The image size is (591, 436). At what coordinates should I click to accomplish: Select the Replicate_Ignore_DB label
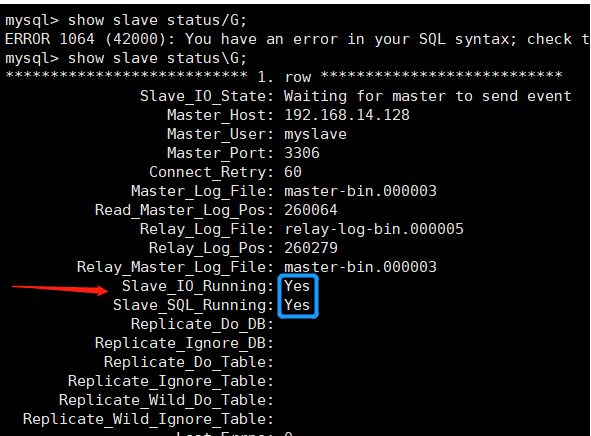click(x=184, y=343)
